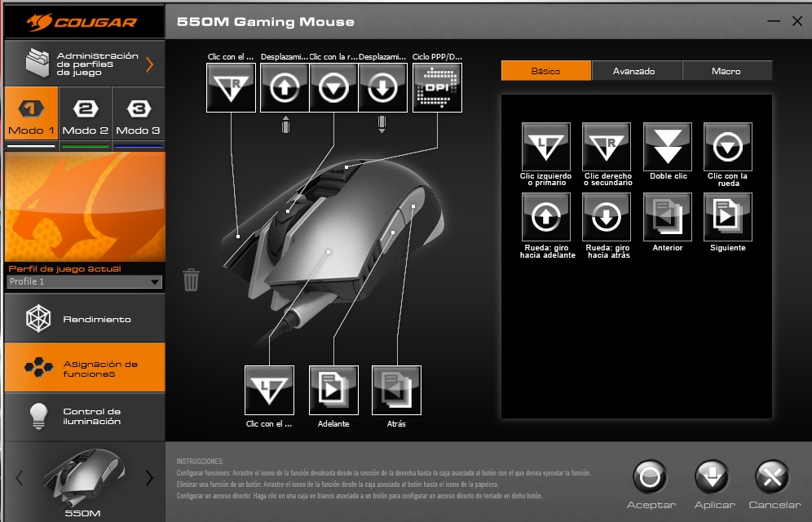This screenshot has width=812, height=522.
Task: Select the Clic derecho o secundario icon
Action: 607,147
